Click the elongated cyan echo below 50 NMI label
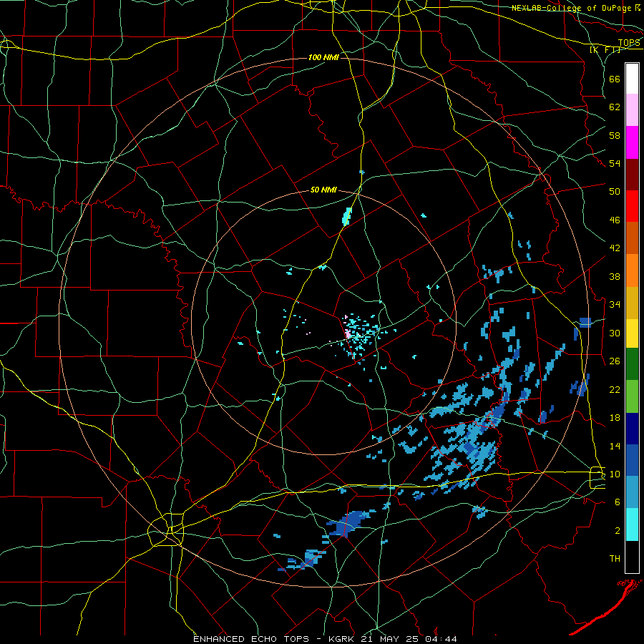The height and width of the screenshot is (644, 644). (x=346, y=216)
